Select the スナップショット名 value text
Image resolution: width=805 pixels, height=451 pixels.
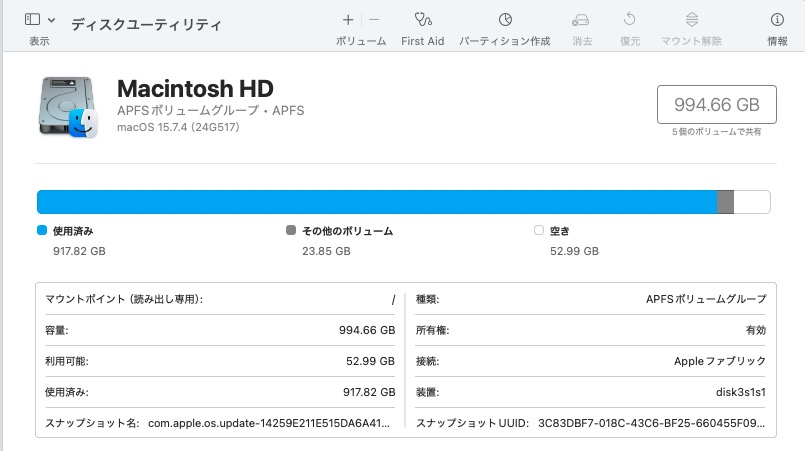pos(271,423)
